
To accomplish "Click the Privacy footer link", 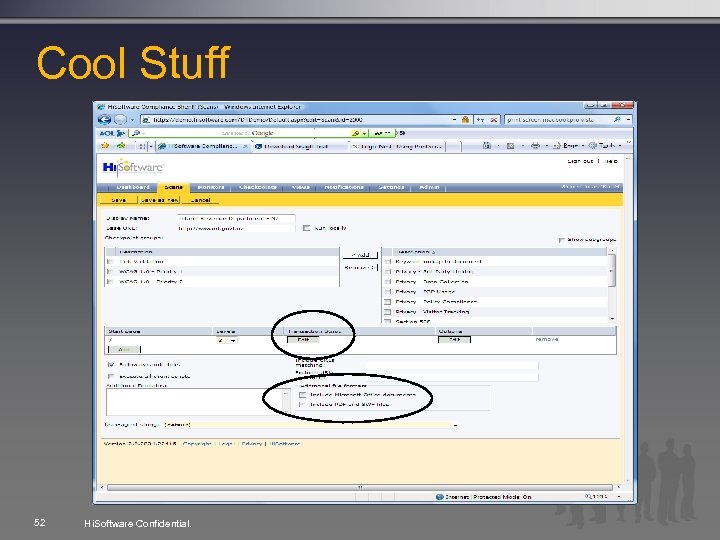I will [x=251, y=444].
